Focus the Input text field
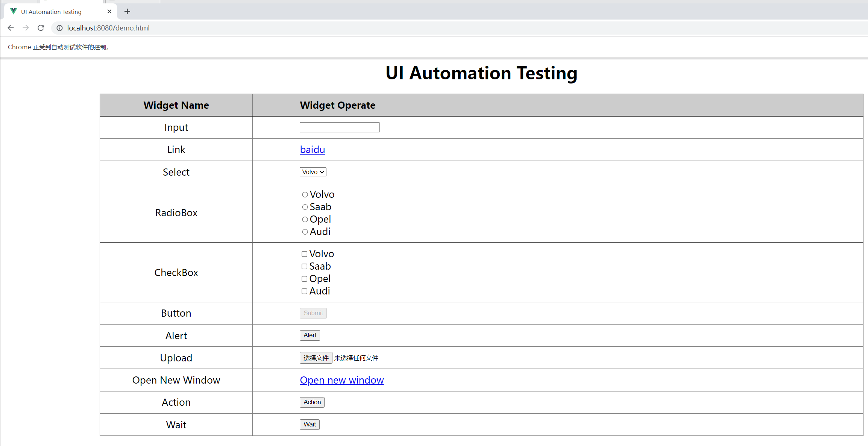Image resolution: width=868 pixels, height=446 pixels. [x=340, y=127]
